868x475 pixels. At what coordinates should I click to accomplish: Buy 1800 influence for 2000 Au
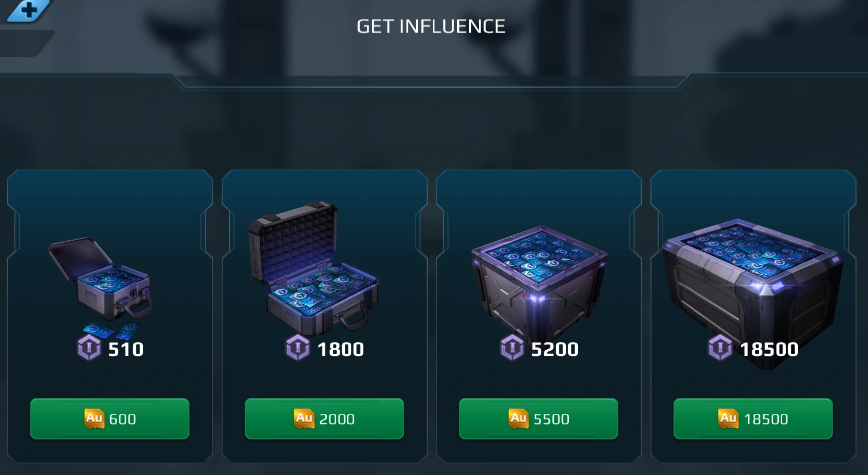[x=324, y=419]
